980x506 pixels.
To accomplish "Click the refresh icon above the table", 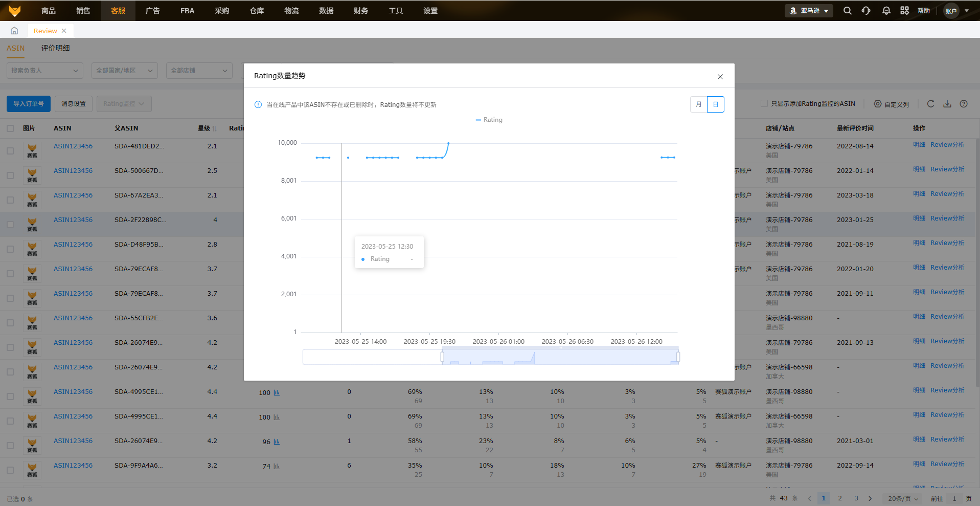I will point(930,104).
